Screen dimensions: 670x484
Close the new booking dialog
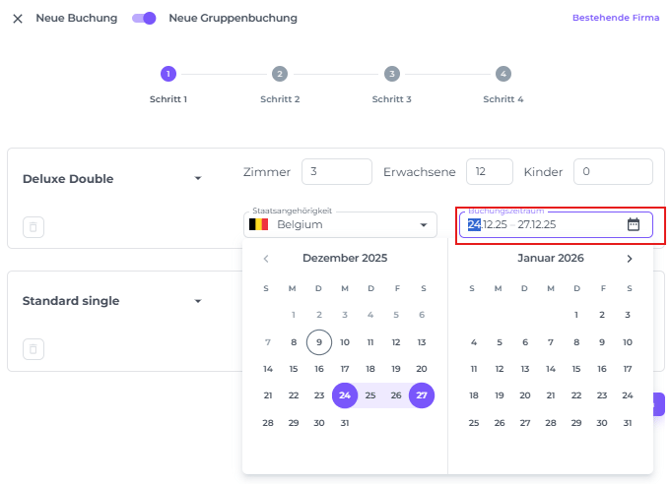click(17, 18)
